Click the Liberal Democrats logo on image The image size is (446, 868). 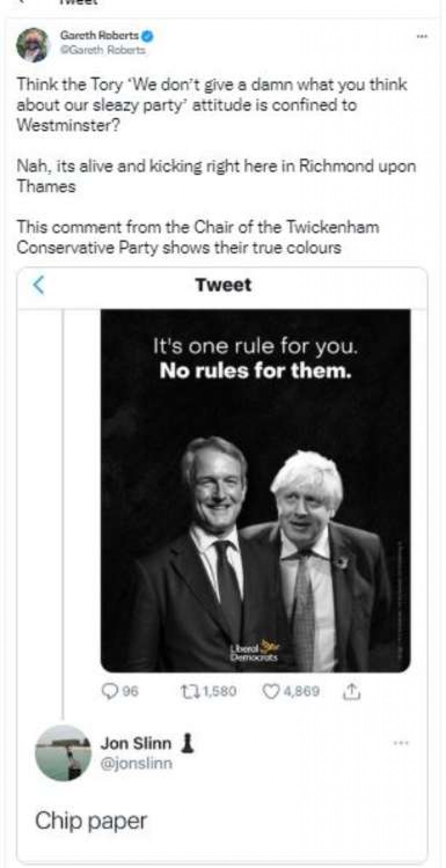[x=255, y=651]
